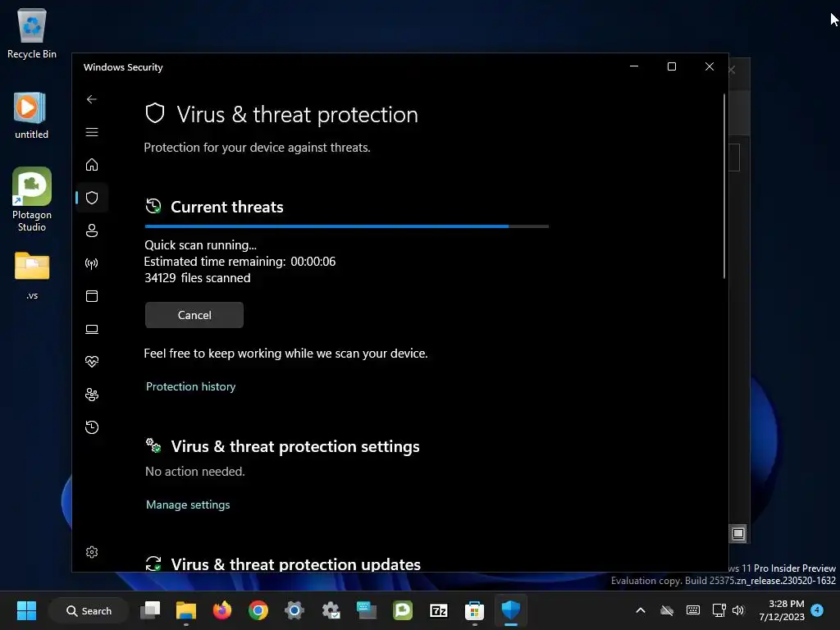This screenshot has width=840, height=630.
Task: Show hidden system tray icons
Action: 640,610
